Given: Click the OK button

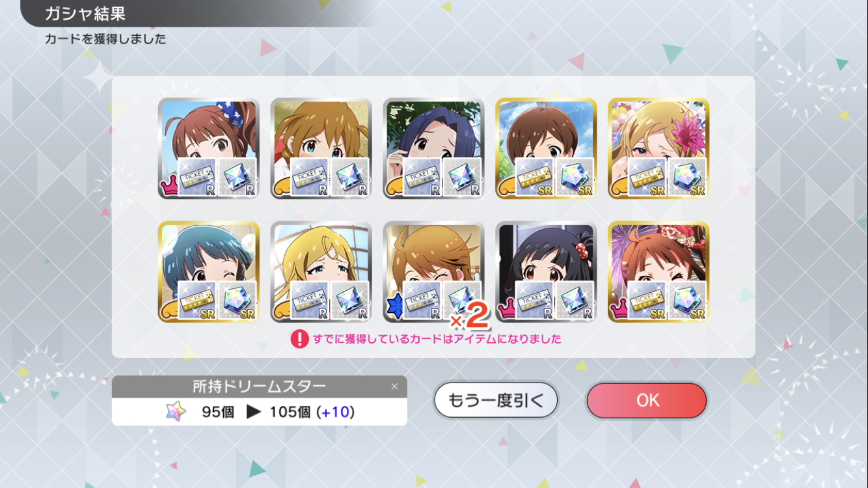Looking at the screenshot, I should pos(646,400).
